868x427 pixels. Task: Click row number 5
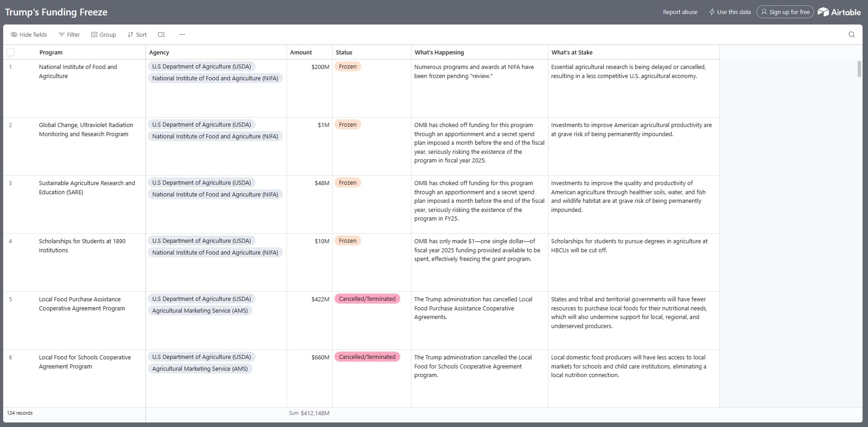10,299
